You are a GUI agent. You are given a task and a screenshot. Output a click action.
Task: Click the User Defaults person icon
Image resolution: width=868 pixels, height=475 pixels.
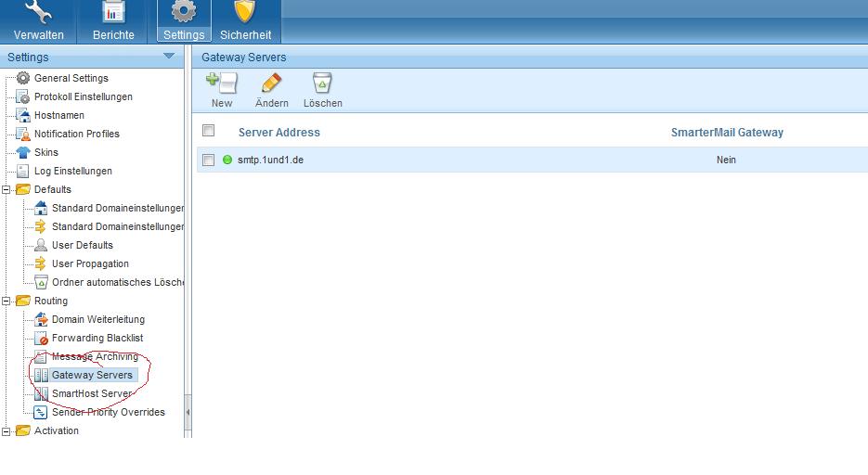point(41,245)
